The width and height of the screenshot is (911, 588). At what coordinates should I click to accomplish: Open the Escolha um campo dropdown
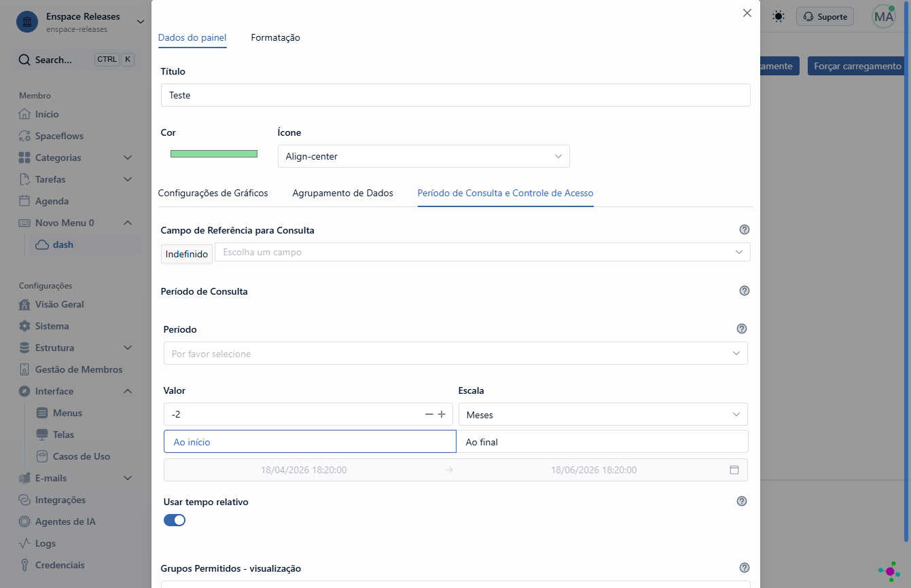(x=482, y=252)
